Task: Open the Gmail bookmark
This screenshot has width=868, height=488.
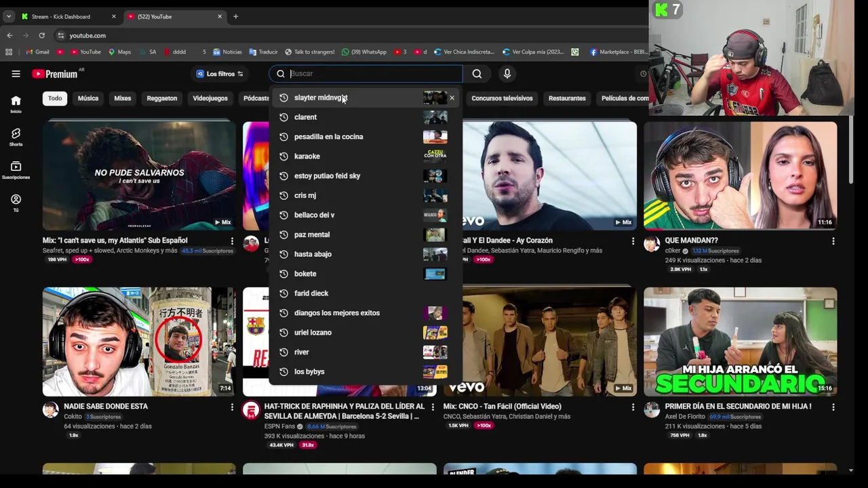Action: point(37,52)
